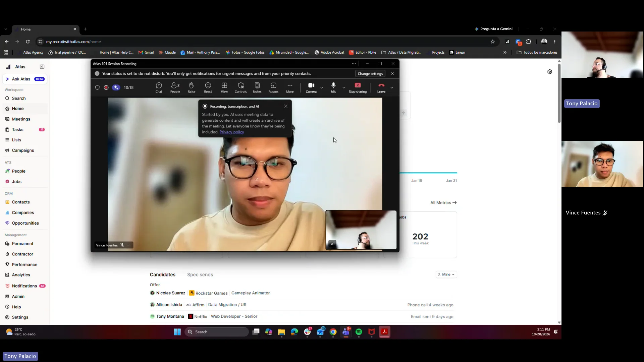Click the Chrome address bar URL

pyautogui.click(x=73, y=42)
